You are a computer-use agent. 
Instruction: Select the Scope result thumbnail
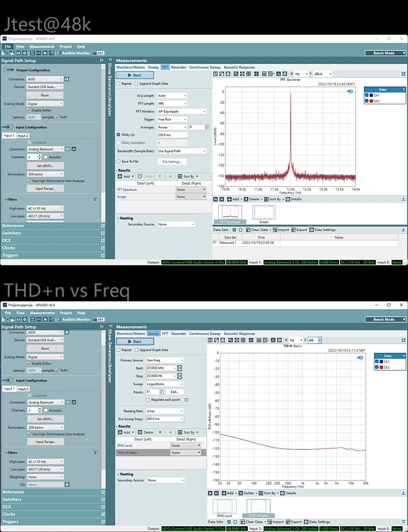(x=264, y=214)
